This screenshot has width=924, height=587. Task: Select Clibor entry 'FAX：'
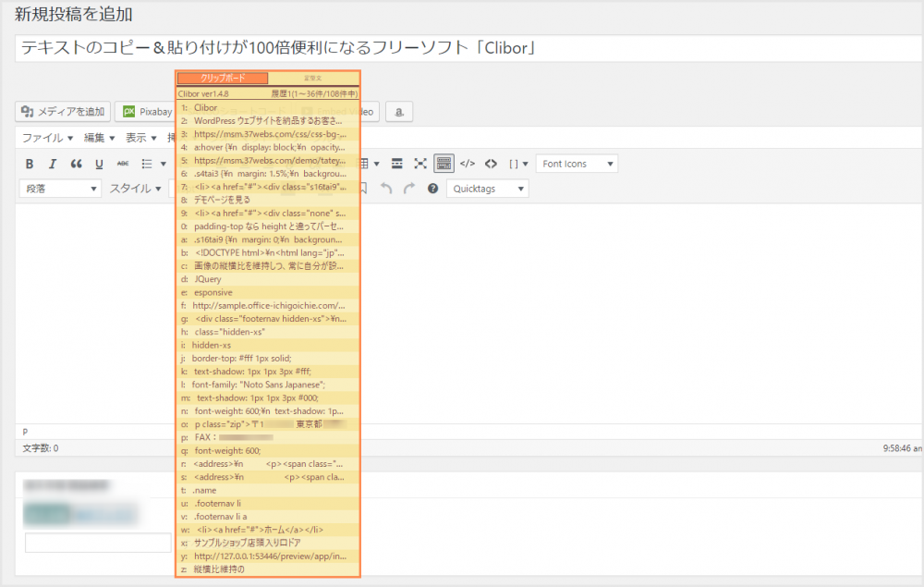click(268, 437)
